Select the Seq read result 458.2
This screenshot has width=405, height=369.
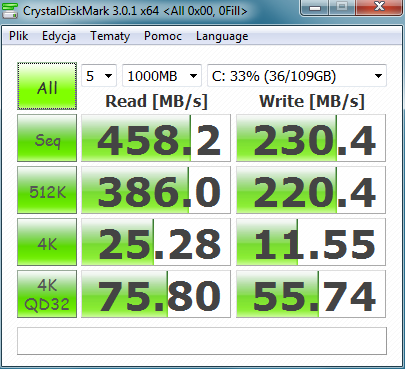pyautogui.click(x=156, y=138)
